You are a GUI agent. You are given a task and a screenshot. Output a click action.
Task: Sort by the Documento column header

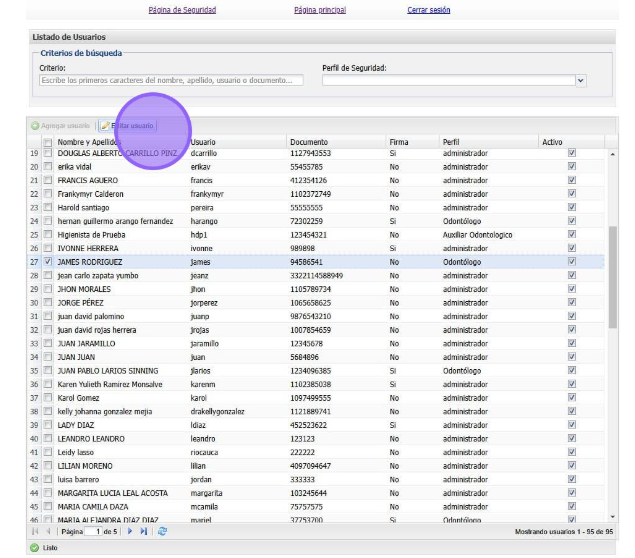click(x=308, y=143)
